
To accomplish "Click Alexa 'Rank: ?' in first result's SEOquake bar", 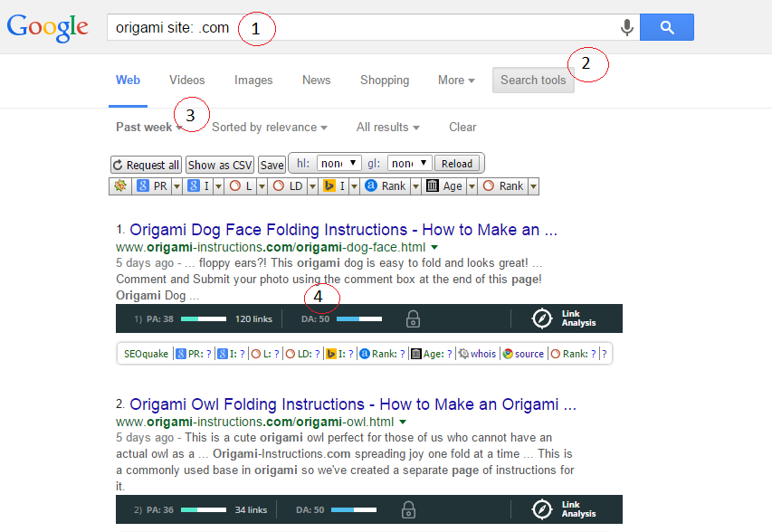I will [x=382, y=354].
